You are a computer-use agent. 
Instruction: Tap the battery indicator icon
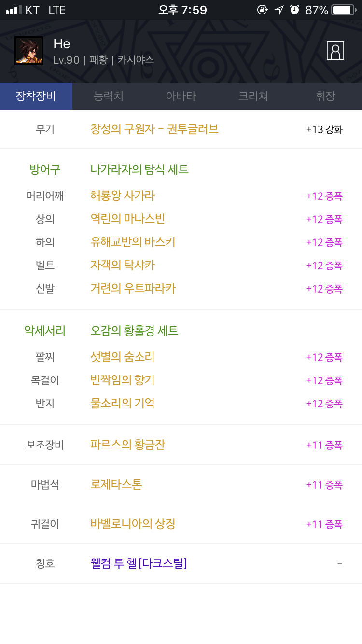tap(344, 10)
